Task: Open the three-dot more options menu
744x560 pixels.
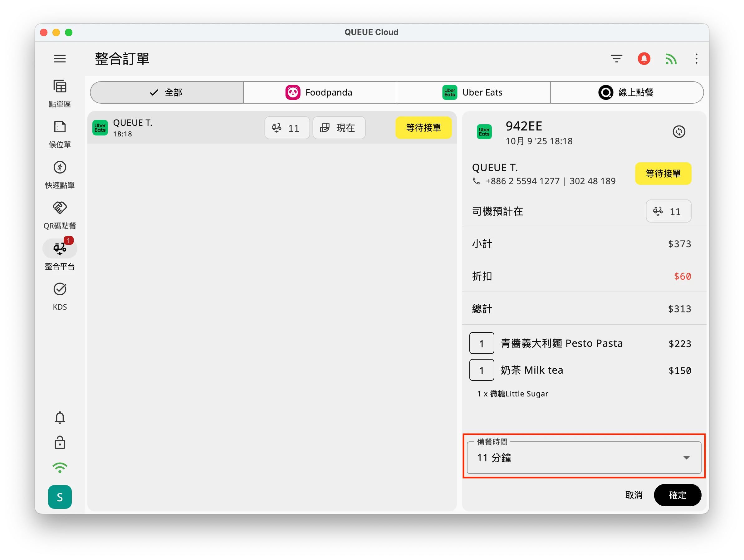Action: pos(696,59)
